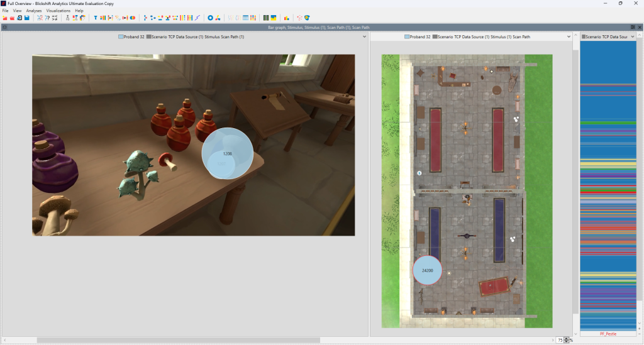Click the blue table grid toolbar icon
Screen dimensions: 644x345
click(x=245, y=18)
